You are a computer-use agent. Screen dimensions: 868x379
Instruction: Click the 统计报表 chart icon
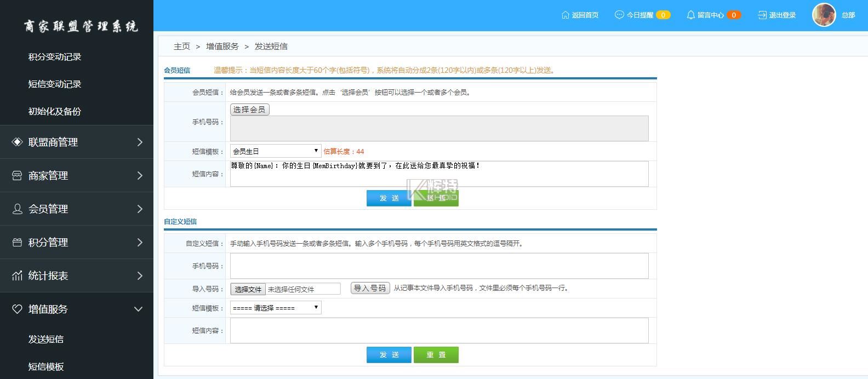tap(17, 275)
